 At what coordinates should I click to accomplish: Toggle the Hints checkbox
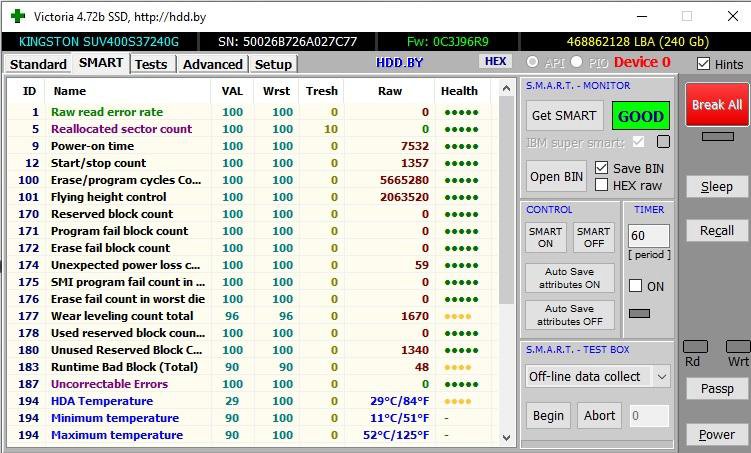(704, 64)
